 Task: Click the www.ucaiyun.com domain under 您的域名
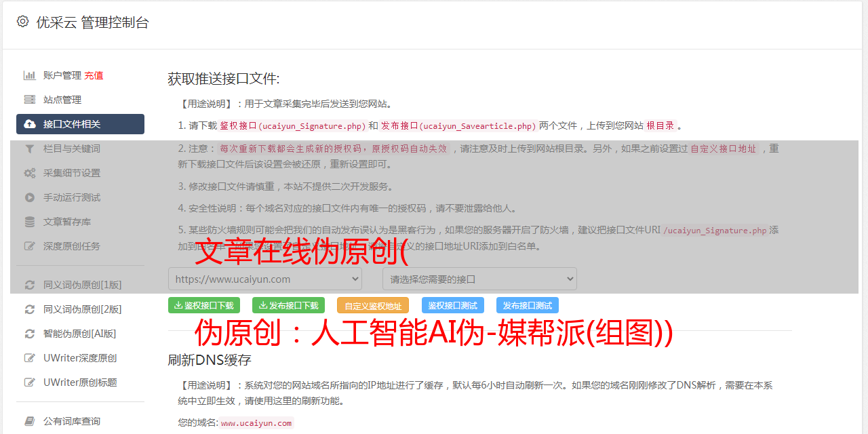tap(256, 422)
